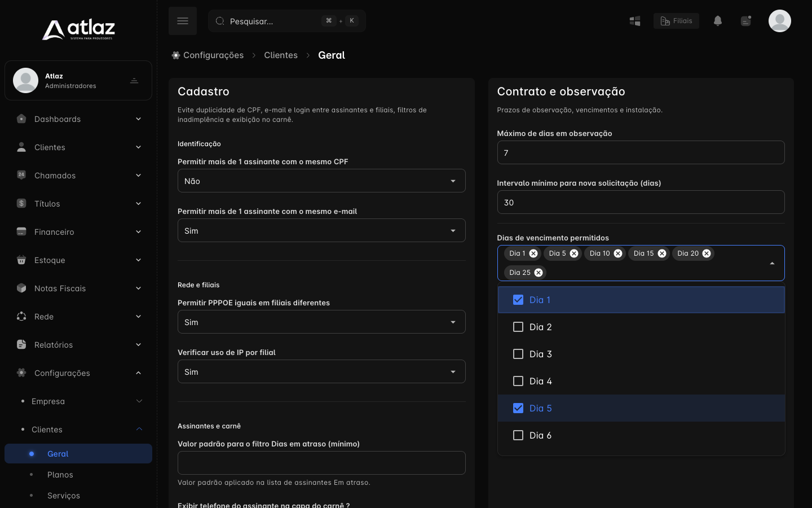
Task: Remove the Dia 1 chip
Action: [533, 253]
